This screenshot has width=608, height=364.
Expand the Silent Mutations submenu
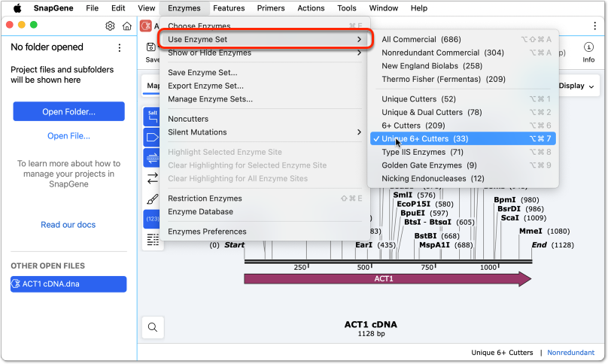pyautogui.click(x=265, y=132)
